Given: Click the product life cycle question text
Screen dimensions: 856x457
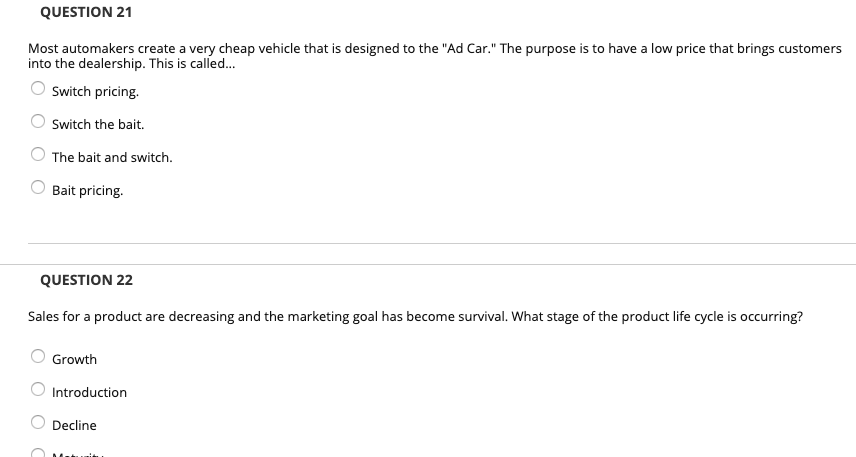Looking at the screenshot, I should click(x=415, y=317).
